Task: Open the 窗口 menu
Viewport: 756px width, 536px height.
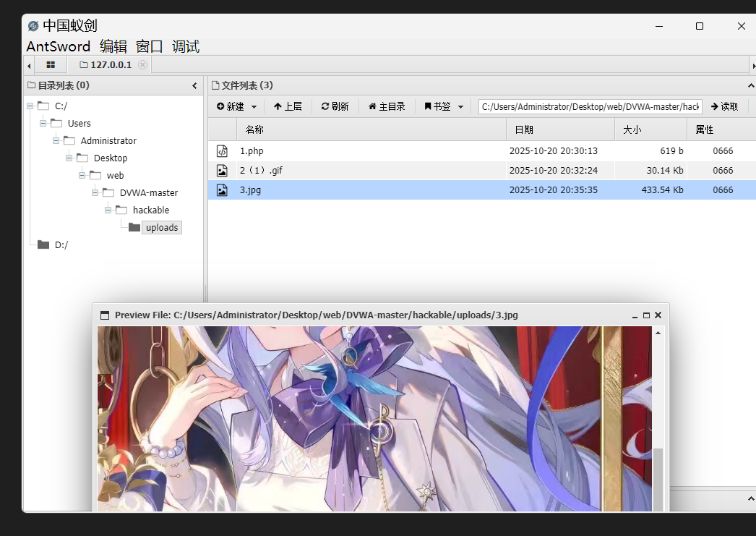Action: coord(150,47)
